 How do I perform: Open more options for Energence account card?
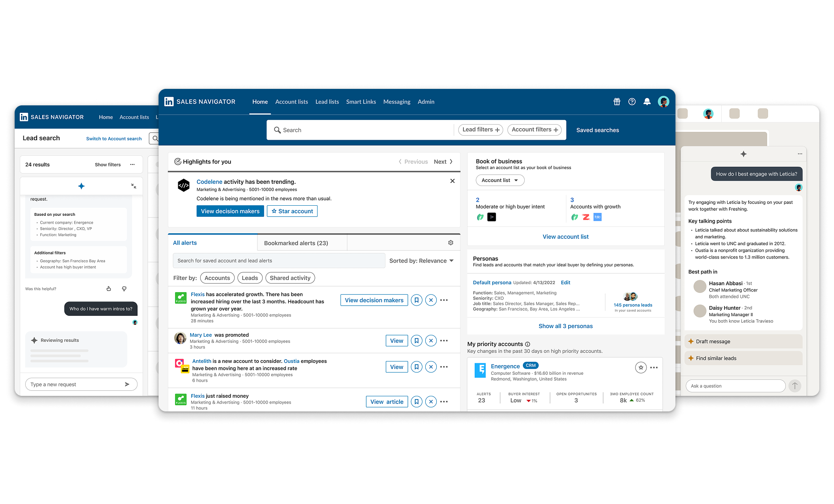coord(654,367)
